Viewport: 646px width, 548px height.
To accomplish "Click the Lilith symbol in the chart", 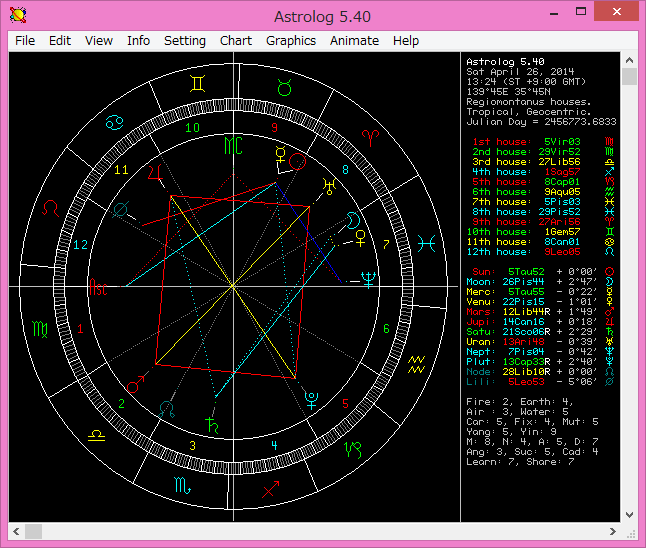I will [120, 210].
